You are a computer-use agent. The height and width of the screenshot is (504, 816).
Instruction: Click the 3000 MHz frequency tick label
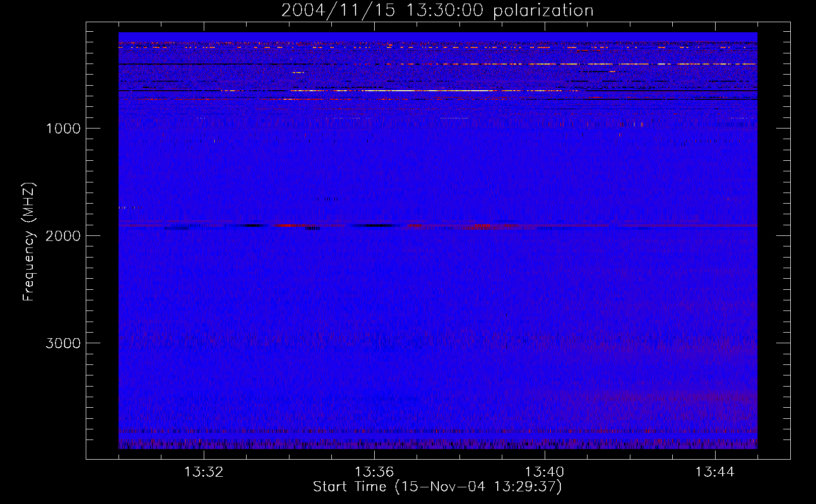click(63, 343)
